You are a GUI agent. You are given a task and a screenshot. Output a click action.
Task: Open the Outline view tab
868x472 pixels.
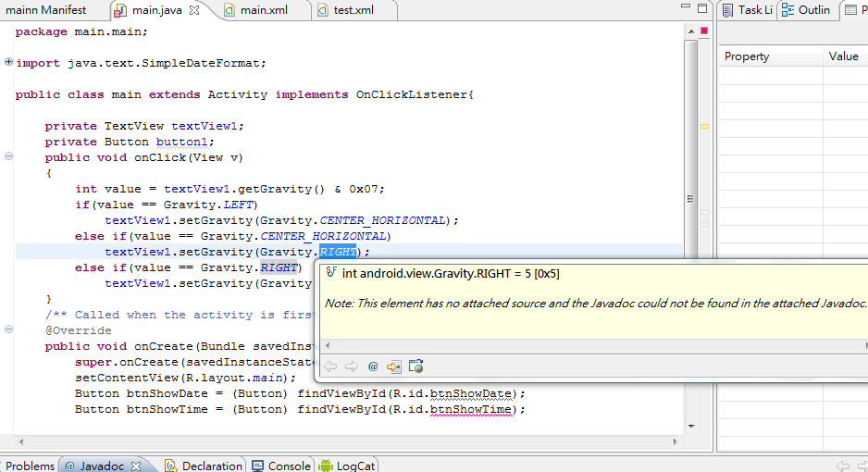point(806,10)
